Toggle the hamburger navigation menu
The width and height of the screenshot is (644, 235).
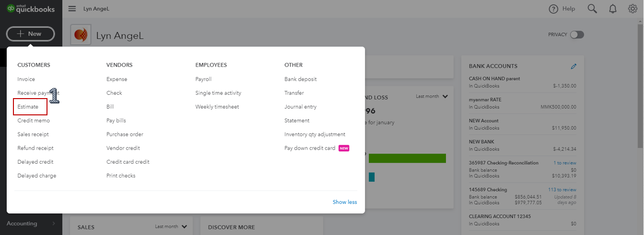(x=72, y=9)
